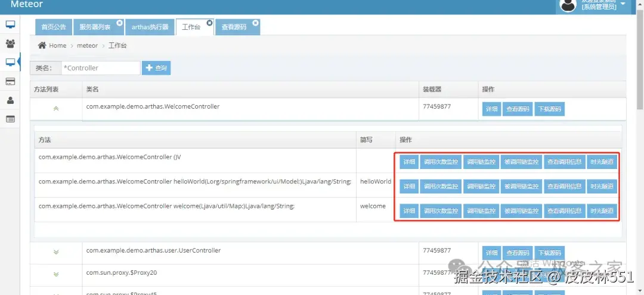Close the 查看源码 tab with its x icon

(255, 23)
